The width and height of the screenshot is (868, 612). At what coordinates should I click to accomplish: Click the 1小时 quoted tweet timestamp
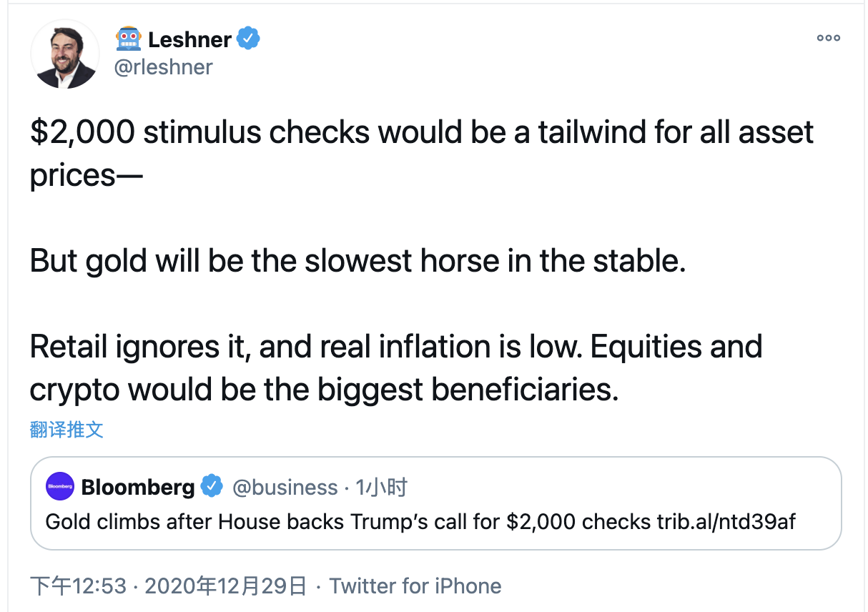(382, 488)
